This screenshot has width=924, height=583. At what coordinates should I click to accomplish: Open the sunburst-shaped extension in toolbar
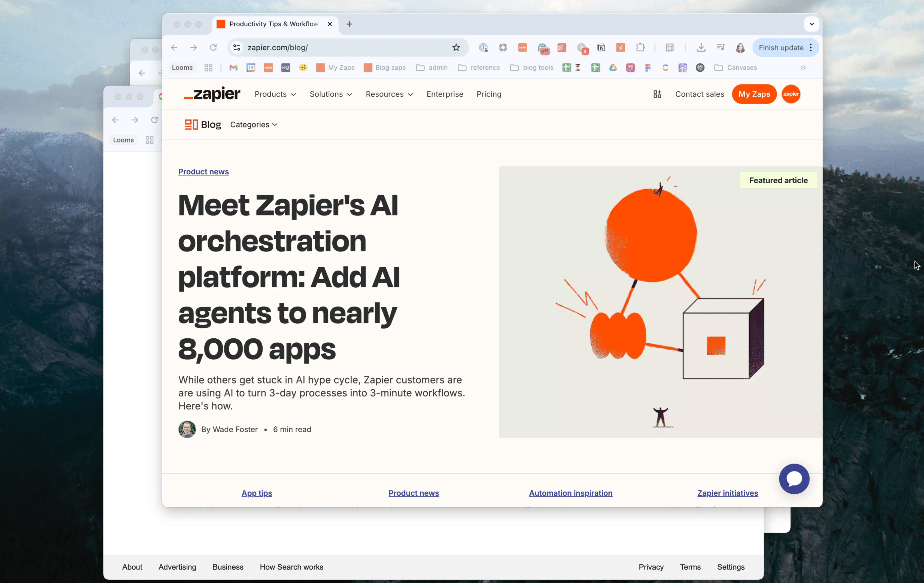pos(503,48)
